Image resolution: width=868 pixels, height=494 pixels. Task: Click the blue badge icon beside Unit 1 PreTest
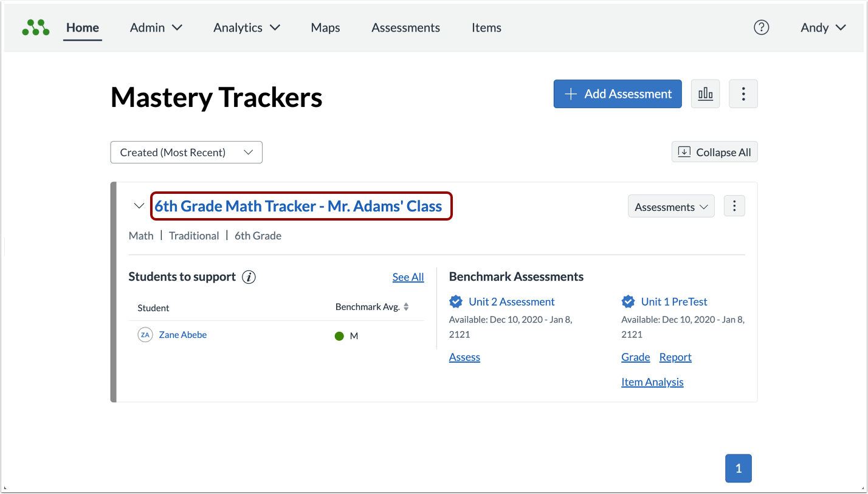(628, 301)
